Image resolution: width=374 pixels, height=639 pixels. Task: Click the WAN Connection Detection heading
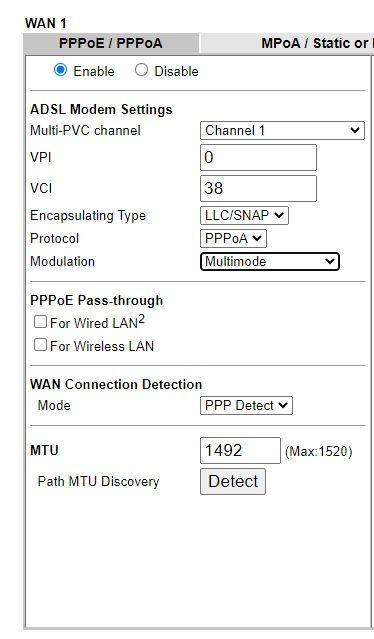pyautogui.click(x=116, y=384)
